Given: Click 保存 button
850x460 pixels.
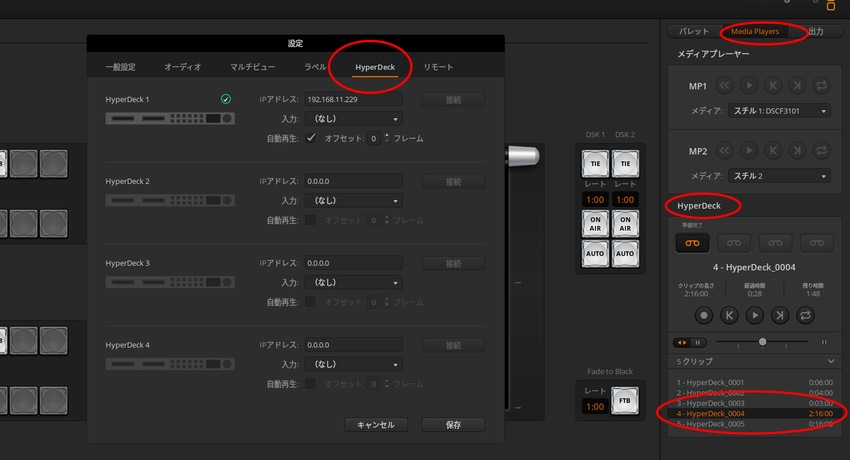Looking at the screenshot, I should click(453, 425).
